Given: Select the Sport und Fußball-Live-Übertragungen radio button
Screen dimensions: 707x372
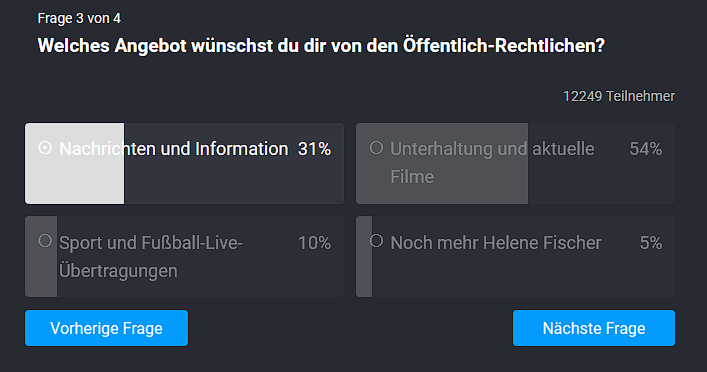Looking at the screenshot, I should pyautogui.click(x=45, y=241).
